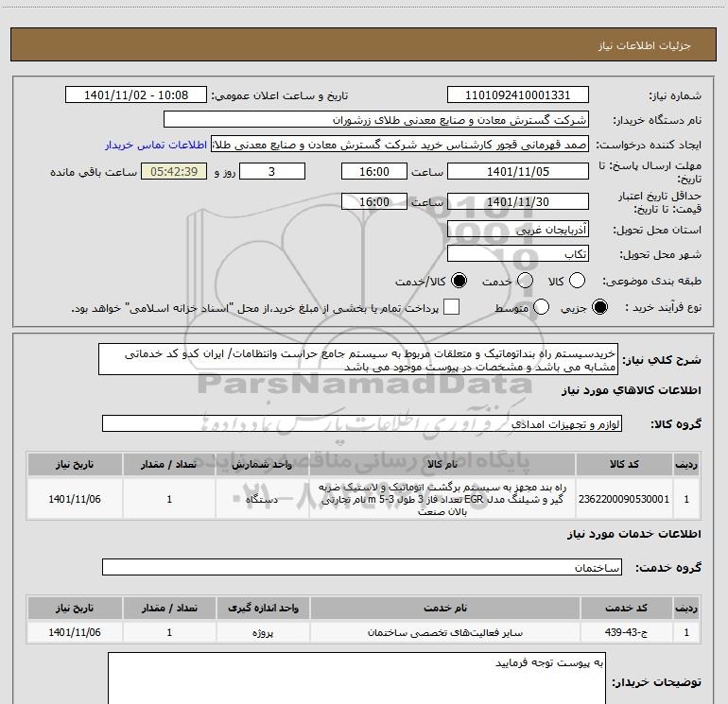Click the کد خدمت column header
Screen dimensions: 728x704
pos(626,608)
